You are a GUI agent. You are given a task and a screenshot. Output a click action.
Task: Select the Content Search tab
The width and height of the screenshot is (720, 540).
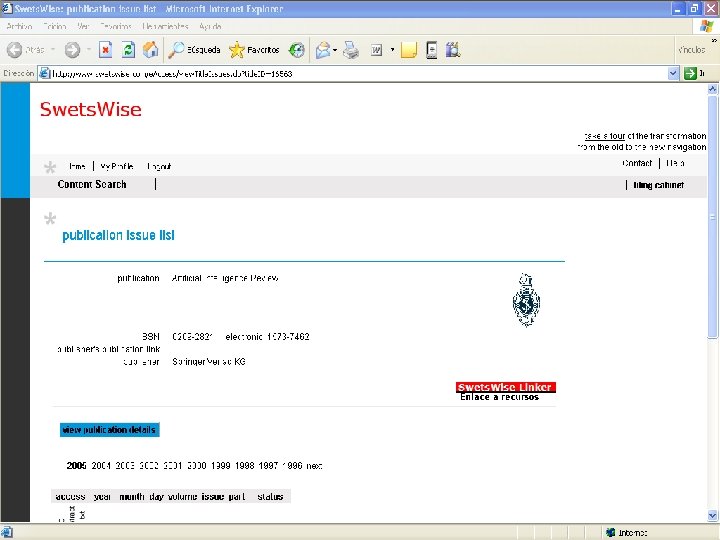tap(92, 184)
